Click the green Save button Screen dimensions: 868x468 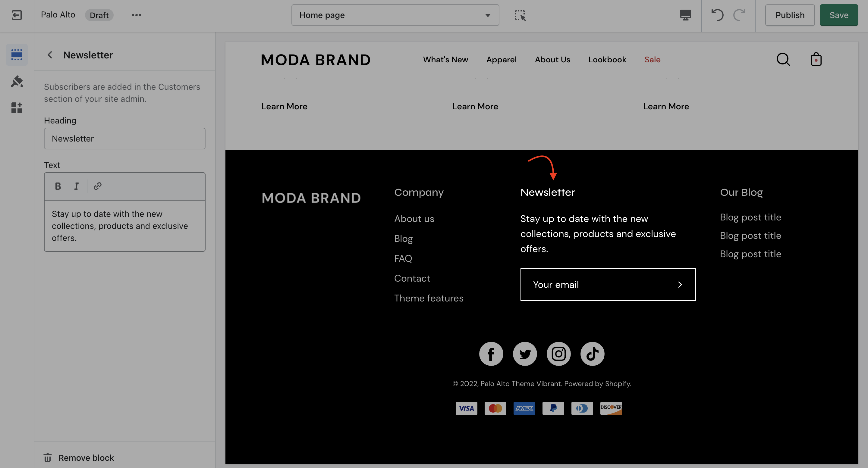pyautogui.click(x=839, y=15)
